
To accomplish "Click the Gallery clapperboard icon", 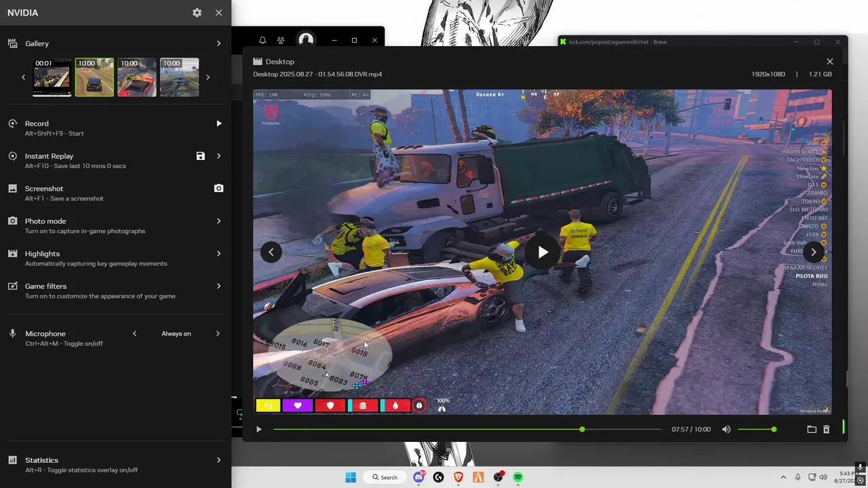I will (12, 43).
